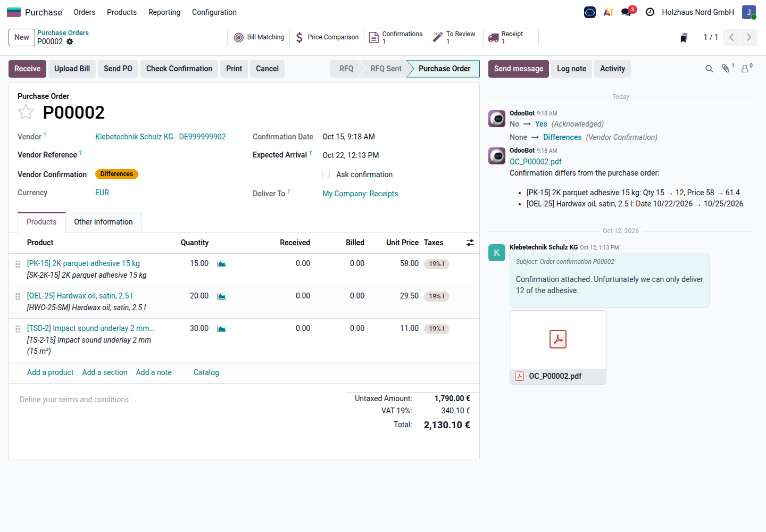The image size is (766, 532).
Task: Open the Bill Matching smart button
Action: pos(260,37)
